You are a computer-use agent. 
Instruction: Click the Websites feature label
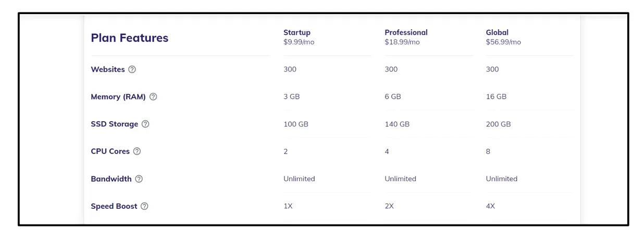108,69
